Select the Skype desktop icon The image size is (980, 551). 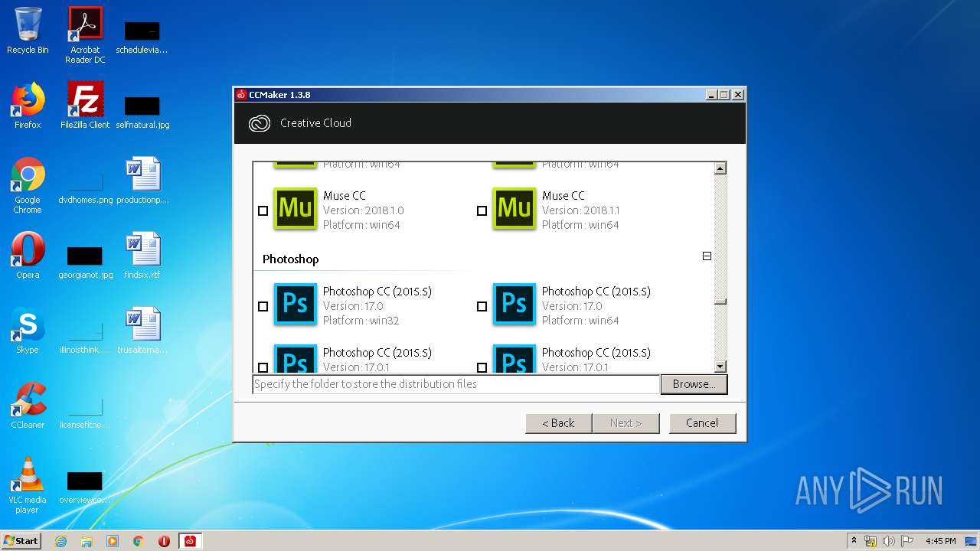coord(28,331)
